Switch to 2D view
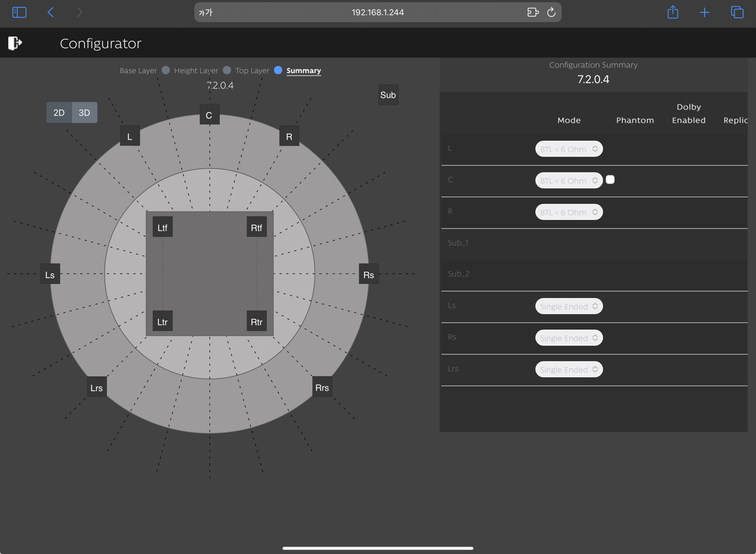 click(x=59, y=113)
